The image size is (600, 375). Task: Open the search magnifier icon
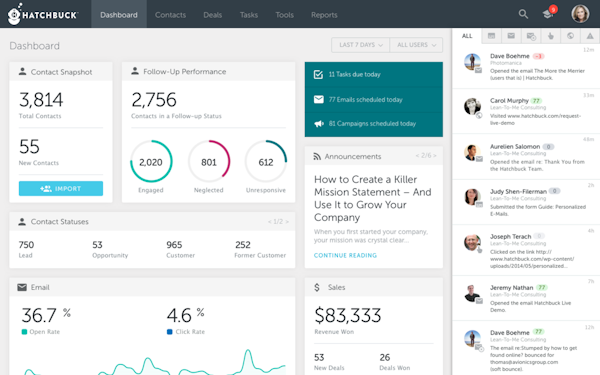[x=523, y=14]
